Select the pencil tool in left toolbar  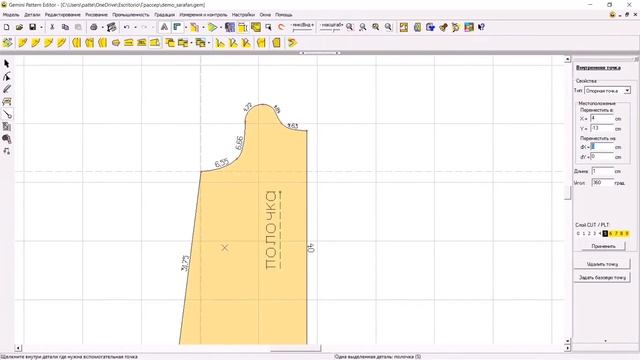[7, 89]
